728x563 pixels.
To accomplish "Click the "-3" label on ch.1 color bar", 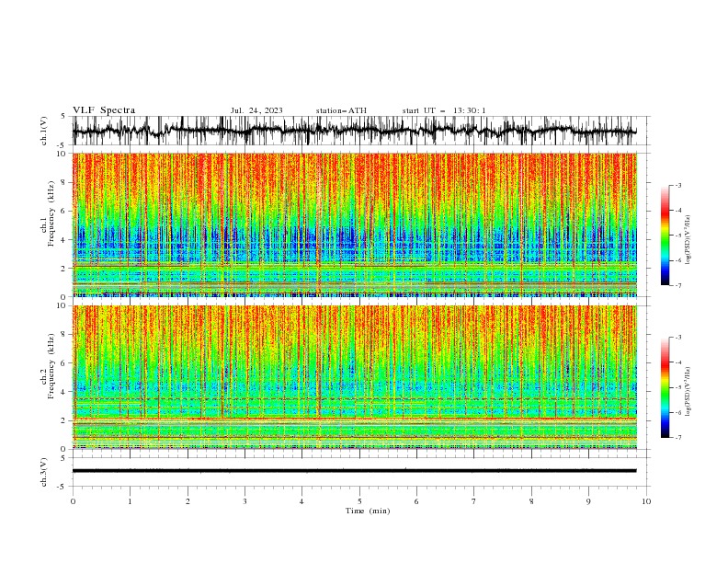I will [x=677, y=185].
